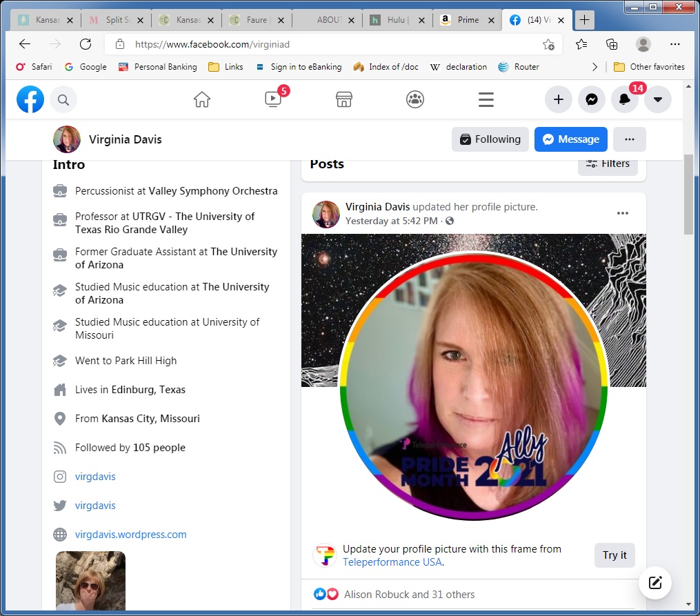Switch to the Hulu browser tab
Image resolution: width=700 pixels, height=616 pixels.
(x=395, y=20)
